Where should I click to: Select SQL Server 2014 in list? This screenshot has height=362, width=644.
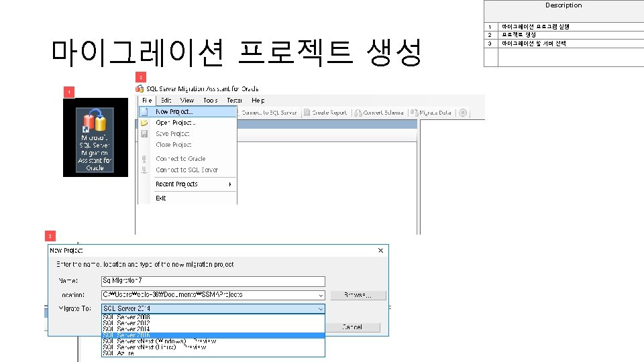click(213, 329)
